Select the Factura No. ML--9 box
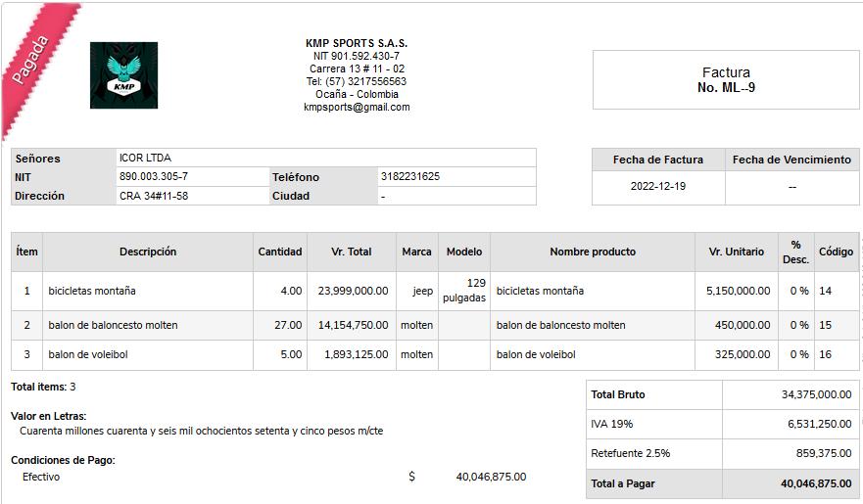This screenshot has height=504, width=863. (726, 79)
